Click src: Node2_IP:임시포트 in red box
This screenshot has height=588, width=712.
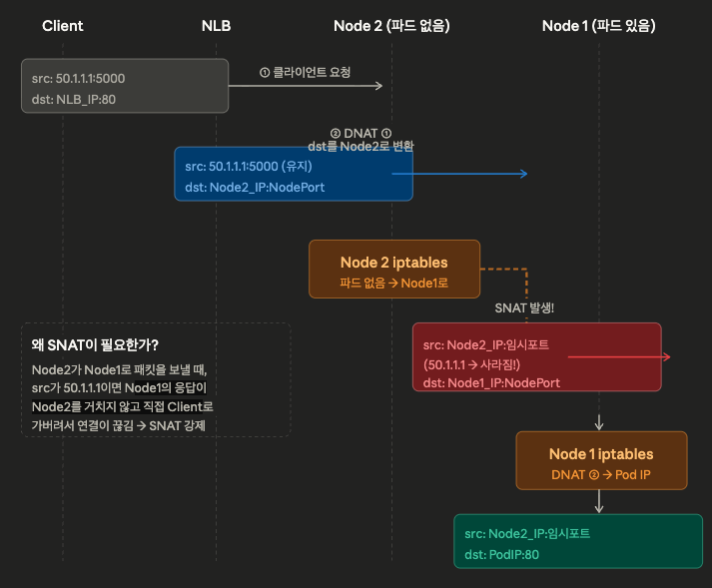click(x=486, y=345)
